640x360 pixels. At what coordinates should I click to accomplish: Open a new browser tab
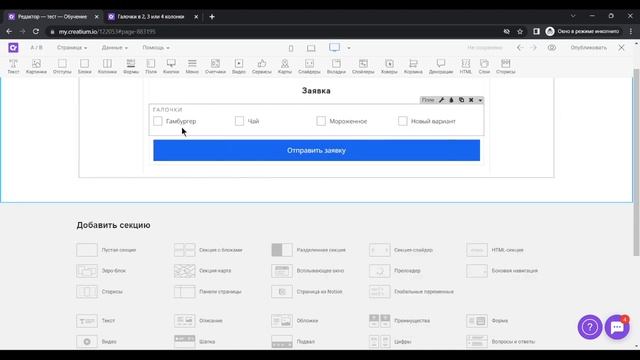coord(212,17)
